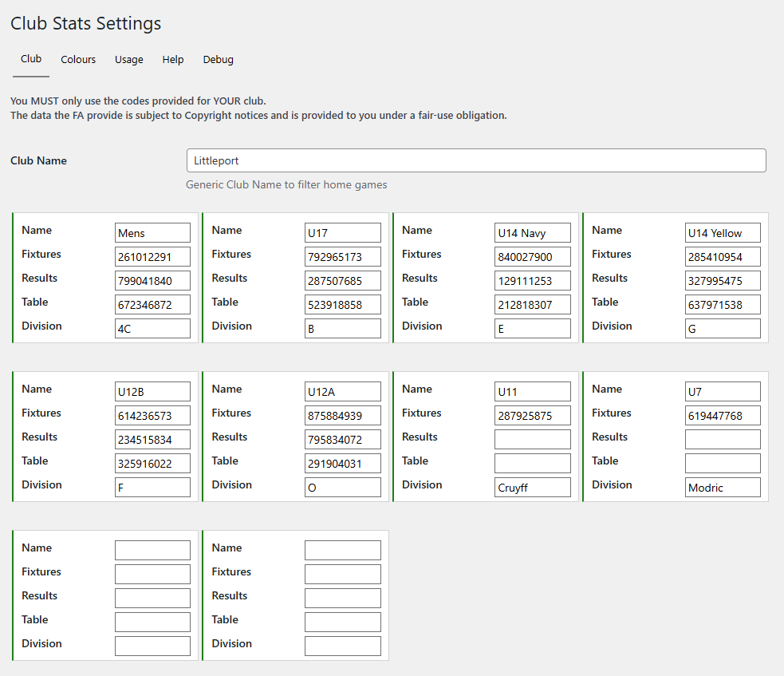Click the U17 team Results field
Image resolution: width=784 pixels, height=676 pixels.
342,281
